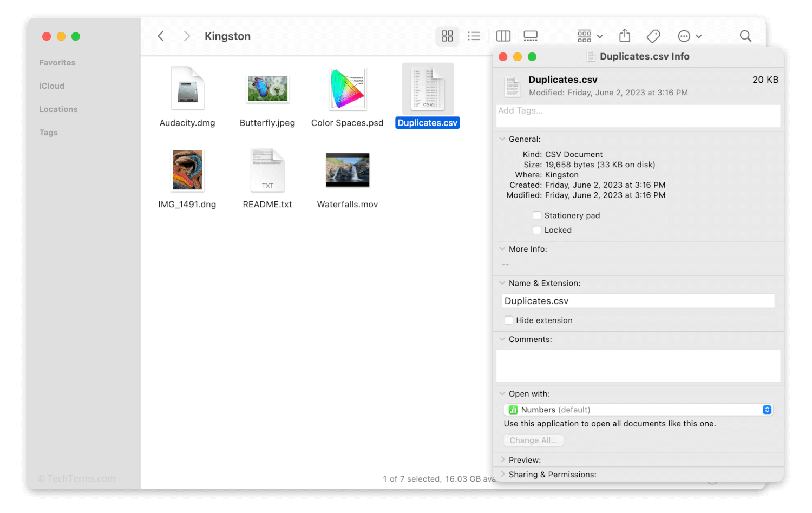The width and height of the screenshot is (812, 513).
Task: Click the Share icon in Finder toolbar
Action: 625,36
